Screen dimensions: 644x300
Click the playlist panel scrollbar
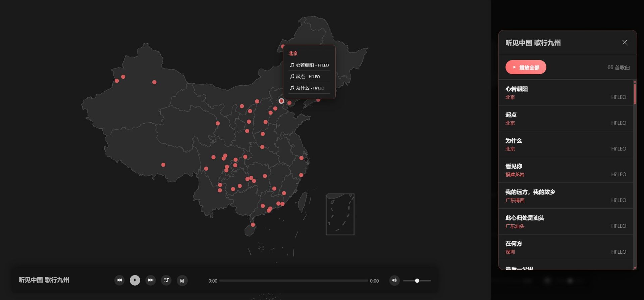point(635,94)
